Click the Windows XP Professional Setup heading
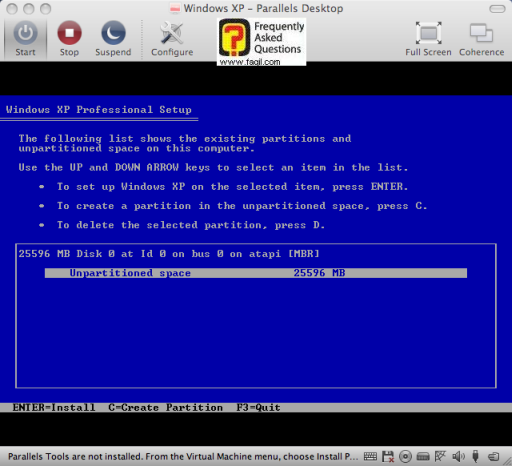 point(99,110)
